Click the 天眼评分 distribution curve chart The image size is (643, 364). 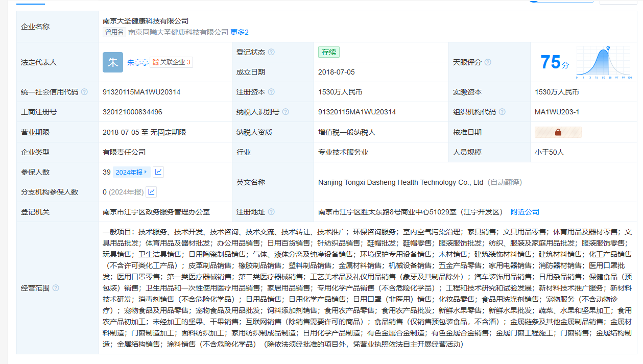[x=604, y=62]
